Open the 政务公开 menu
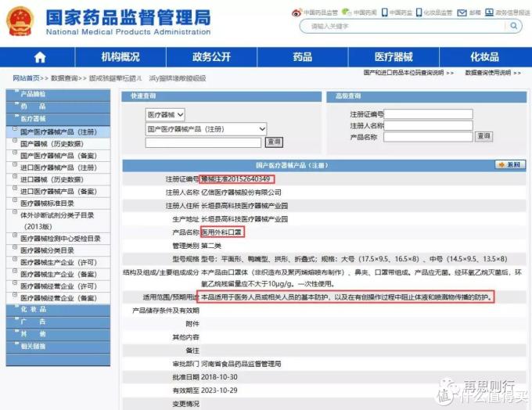This screenshot has width=532, height=410. coord(211,57)
